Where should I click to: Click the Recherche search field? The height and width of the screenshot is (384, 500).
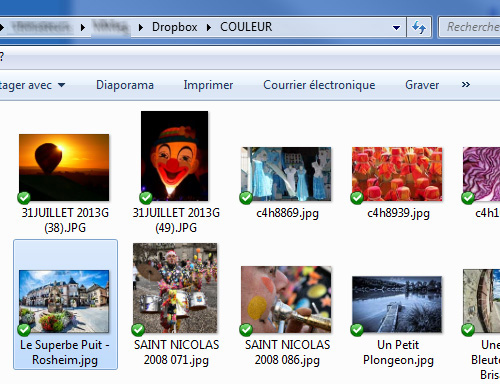[470, 27]
